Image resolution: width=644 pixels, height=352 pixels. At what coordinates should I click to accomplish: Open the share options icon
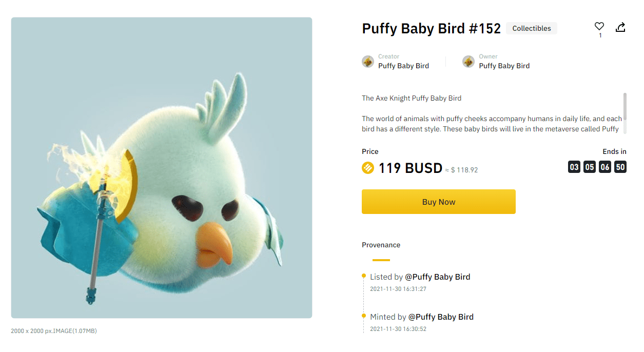(x=620, y=27)
